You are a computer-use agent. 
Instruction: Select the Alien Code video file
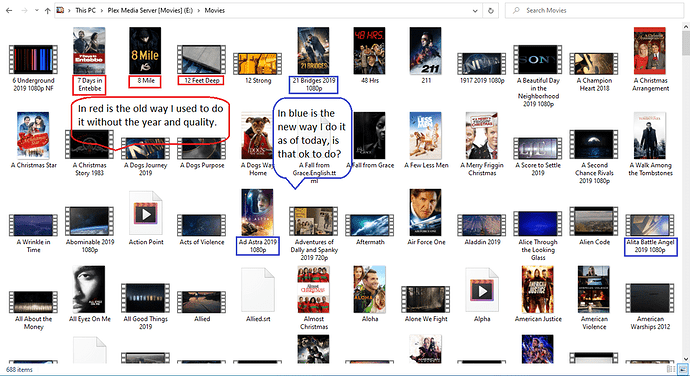594,221
